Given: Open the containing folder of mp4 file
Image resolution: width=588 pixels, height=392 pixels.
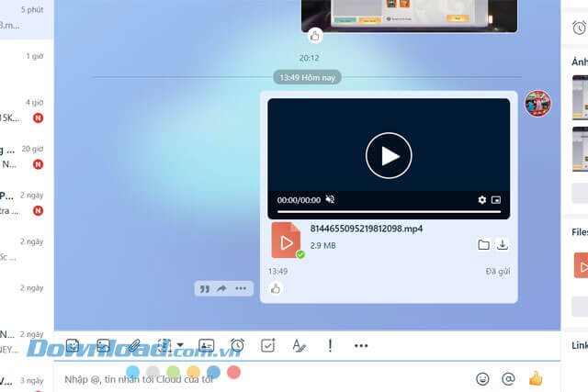Looking at the screenshot, I should (484, 245).
